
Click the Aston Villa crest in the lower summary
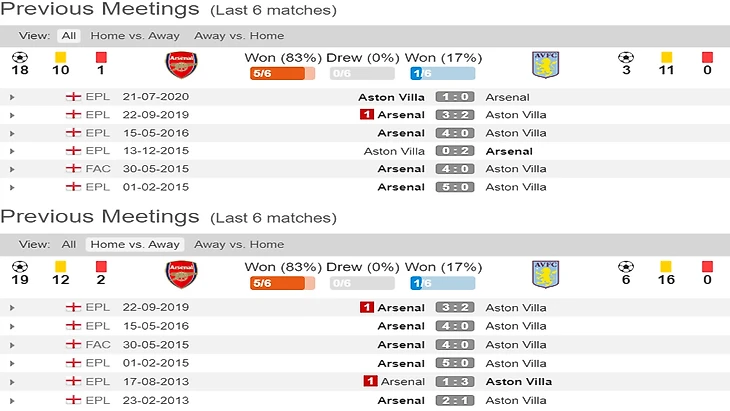pyautogui.click(x=545, y=273)
